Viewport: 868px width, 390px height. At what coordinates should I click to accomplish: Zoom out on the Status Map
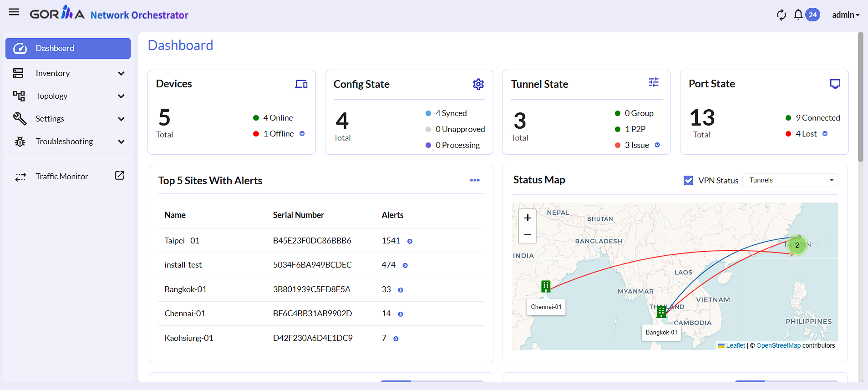click(528, 235)
